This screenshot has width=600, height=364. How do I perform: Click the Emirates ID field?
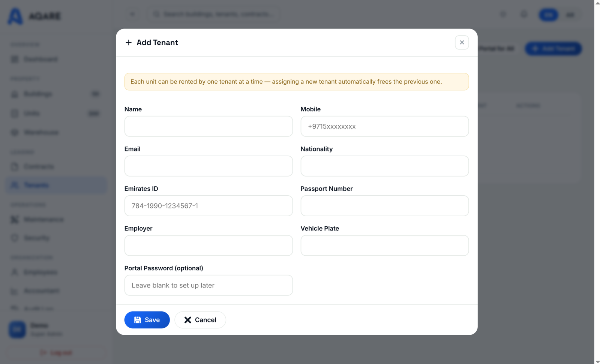[208, 206]
